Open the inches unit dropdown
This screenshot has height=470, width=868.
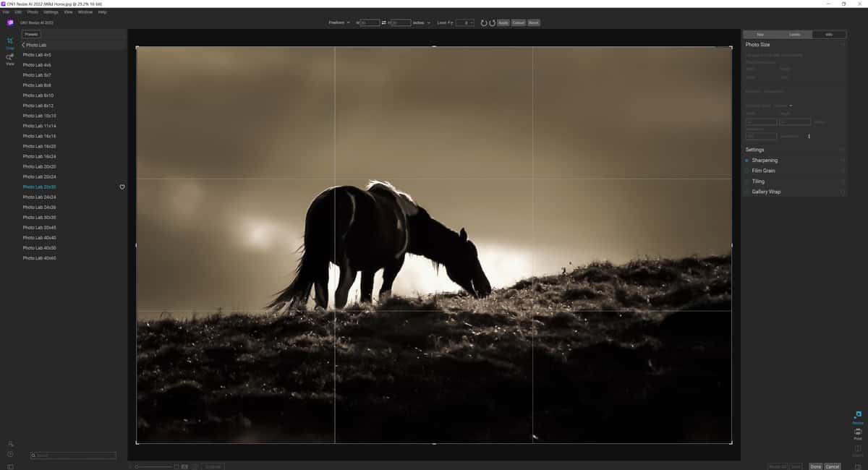point(421,23)
